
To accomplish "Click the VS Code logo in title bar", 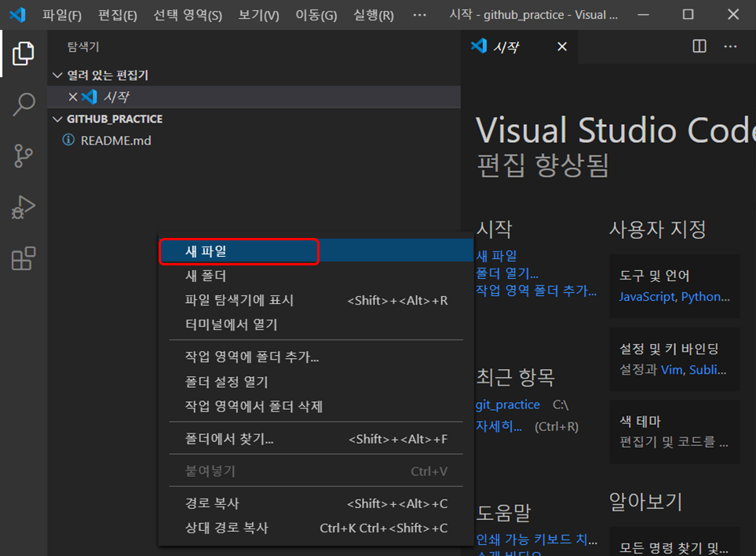I will (x=17, y=14).
